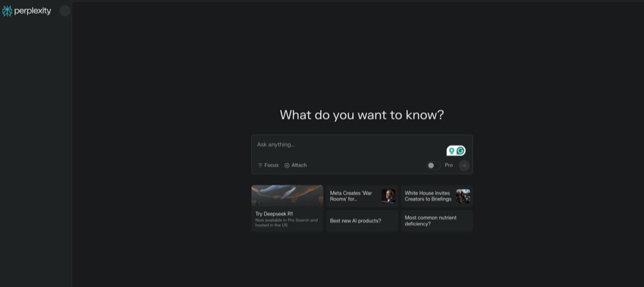Click the Try Deepseek R1 title
The width and height of the screenshot is (644, 287).
point(274,214)
